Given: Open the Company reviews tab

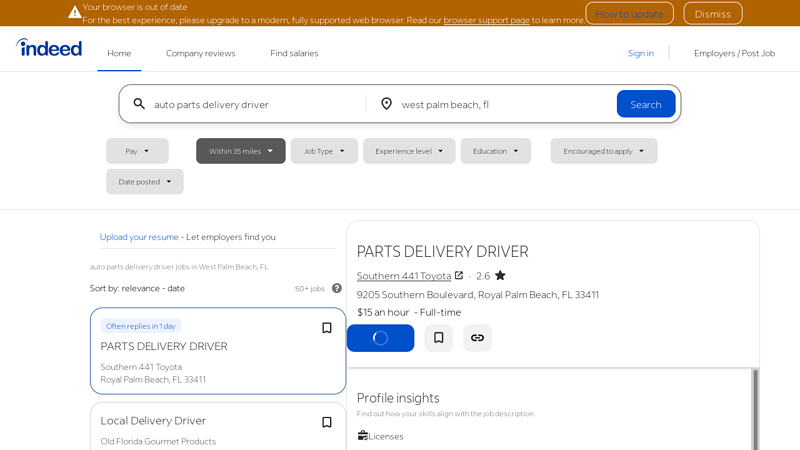Looking at the screenshot, I should (200, 53).
